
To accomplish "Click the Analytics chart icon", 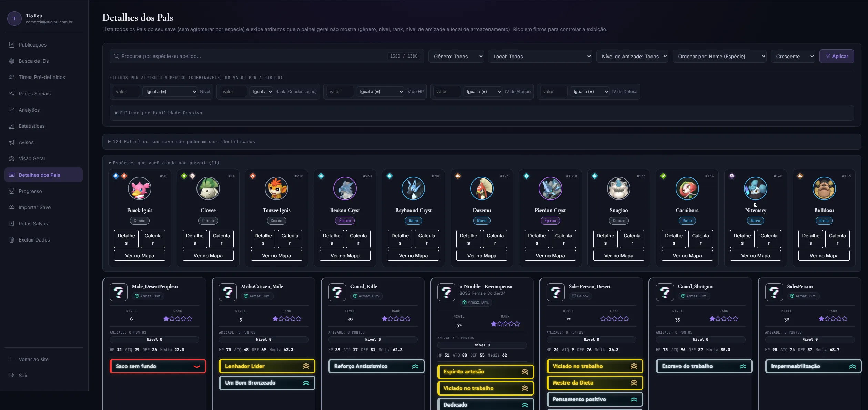I will click(x=12, y=110).
